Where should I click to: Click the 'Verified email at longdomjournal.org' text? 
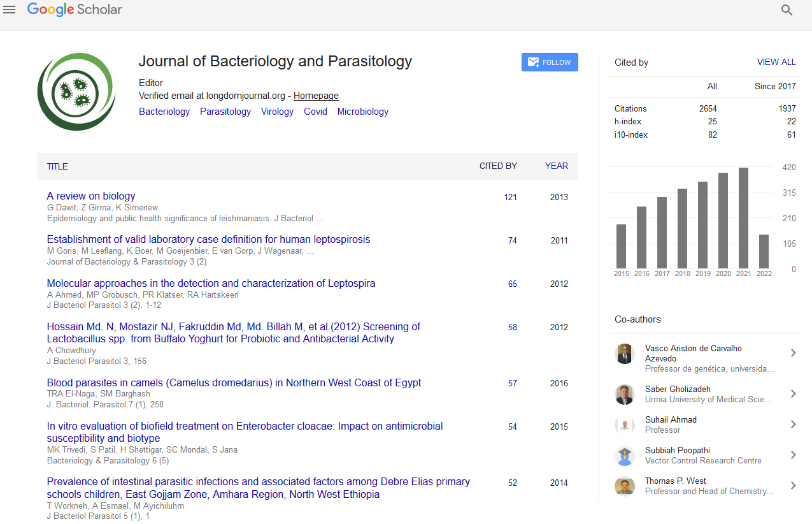point(212,96)
